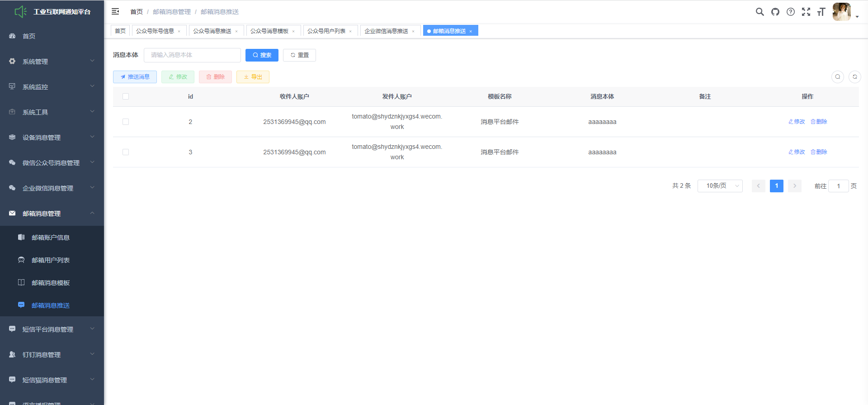Viewport: 868px width, 405px height.
Task: Toggle fullscreen mode icon
Action: (806, 12)
